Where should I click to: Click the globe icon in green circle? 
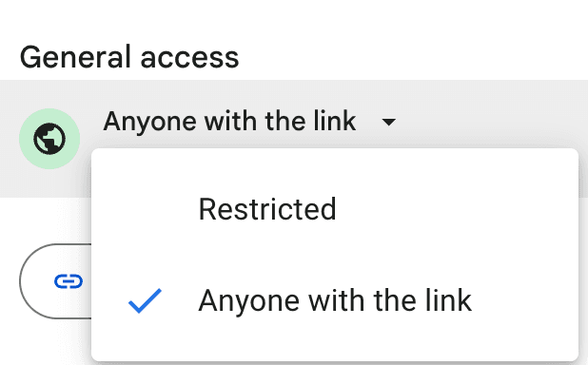[x=49, y=139]
